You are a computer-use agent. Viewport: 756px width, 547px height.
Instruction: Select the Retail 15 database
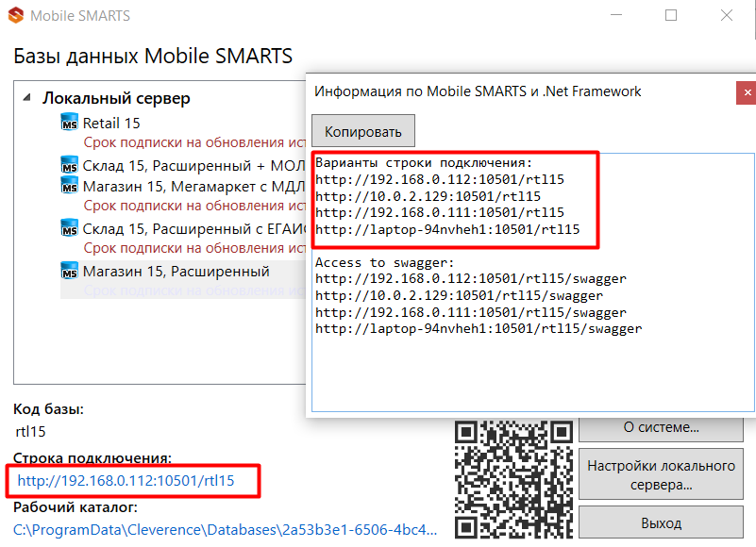111,124
